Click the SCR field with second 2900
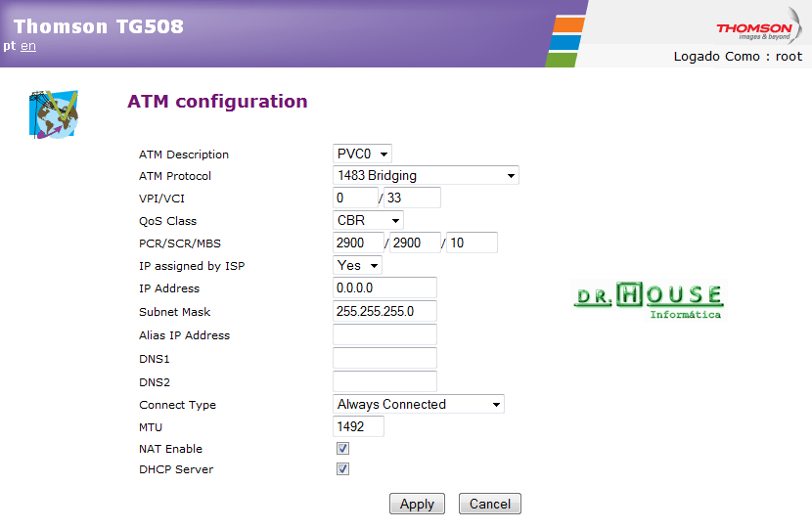This screenshot has height=530, width=812. click(x=415, y=243)
